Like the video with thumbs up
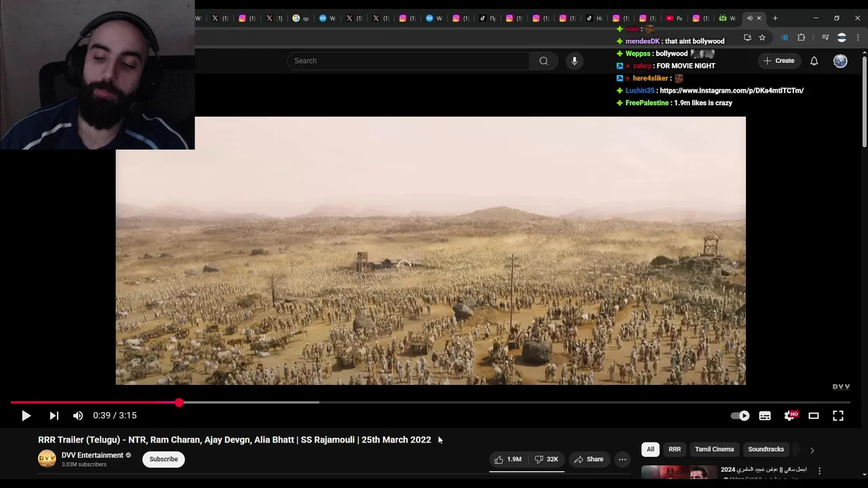 [508, 460]
